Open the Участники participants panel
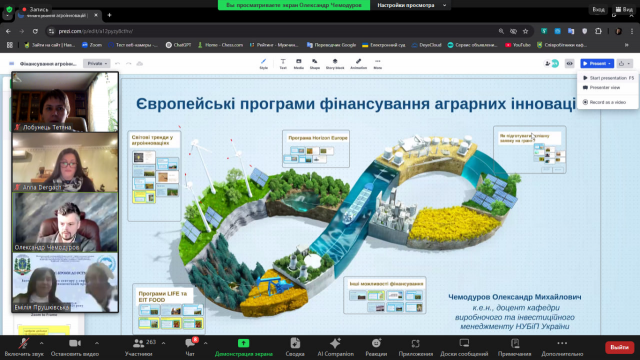The width and height of the screenshot is (640, 360). coord(139,347)
